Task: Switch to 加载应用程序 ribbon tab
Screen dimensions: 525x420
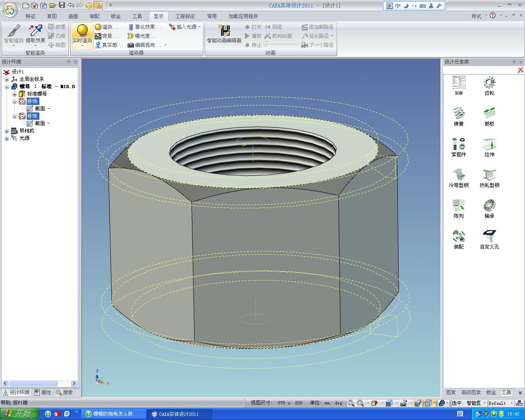Action: (x=243, y=16)
